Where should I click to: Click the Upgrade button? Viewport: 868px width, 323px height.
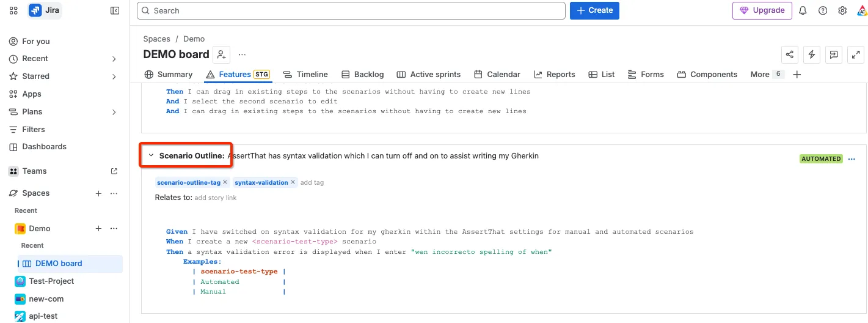(762, 10)
